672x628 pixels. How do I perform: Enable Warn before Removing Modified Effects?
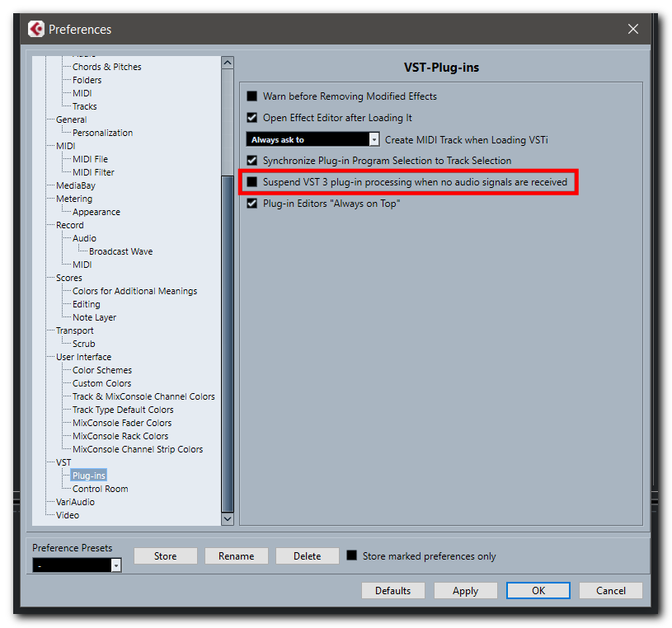pos(252,96)
